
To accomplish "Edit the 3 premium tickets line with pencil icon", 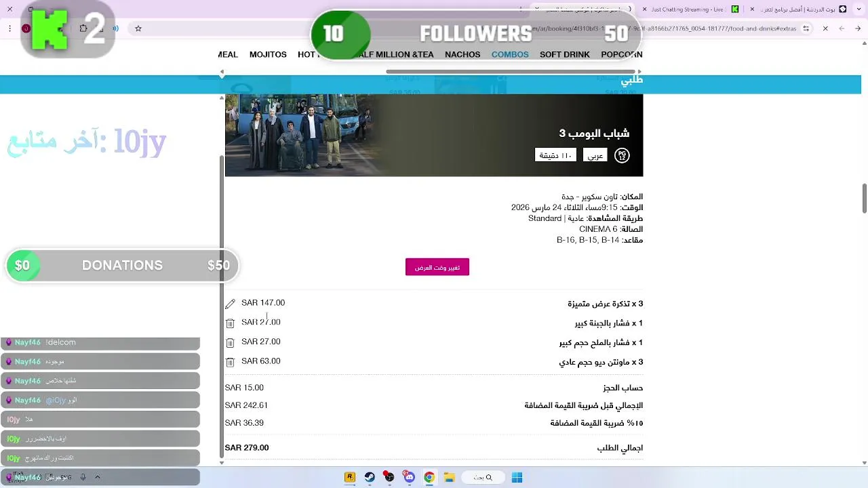I will (x=230, y=304).
